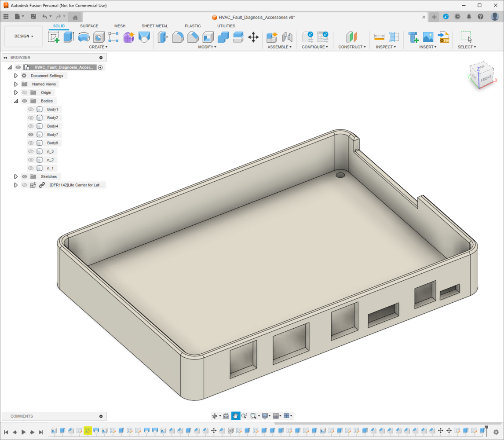Viewport: 504px width, 440px height.
Task: Expand the Sketches folder
Action: [x=16, y=176]
